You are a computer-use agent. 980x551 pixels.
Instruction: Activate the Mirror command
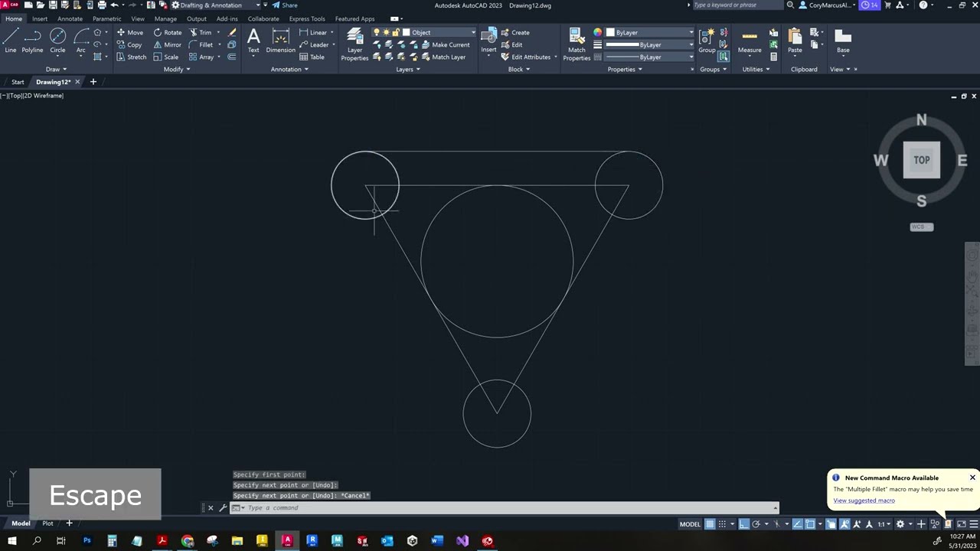click(168, 44)
